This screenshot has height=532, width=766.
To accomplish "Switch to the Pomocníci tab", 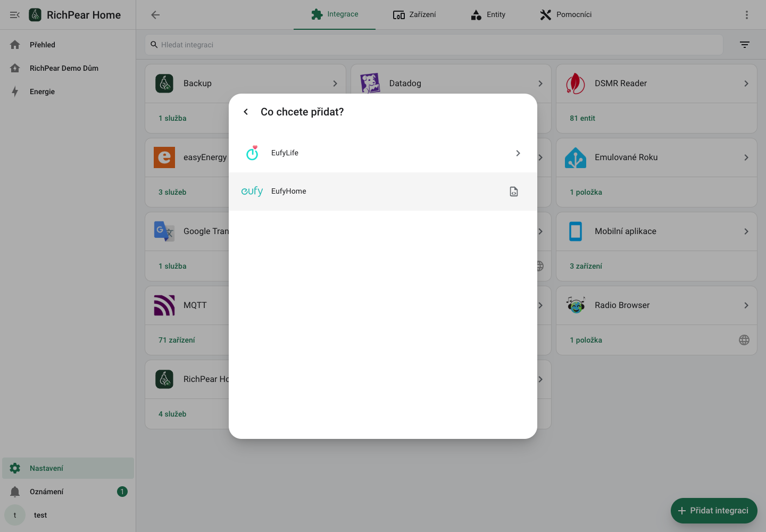I will click(x=565, y=14).
